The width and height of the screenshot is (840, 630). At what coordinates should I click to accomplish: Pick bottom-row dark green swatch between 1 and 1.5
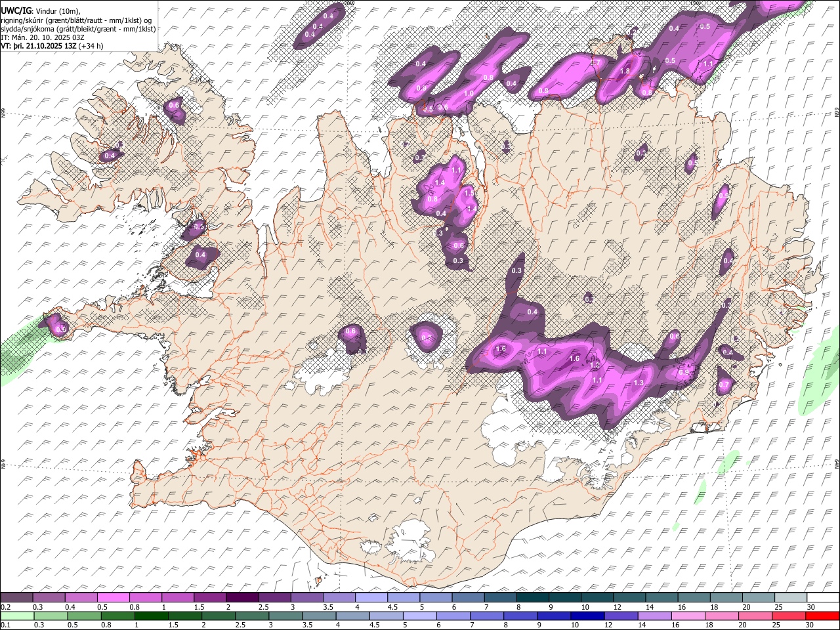(151, 616)
